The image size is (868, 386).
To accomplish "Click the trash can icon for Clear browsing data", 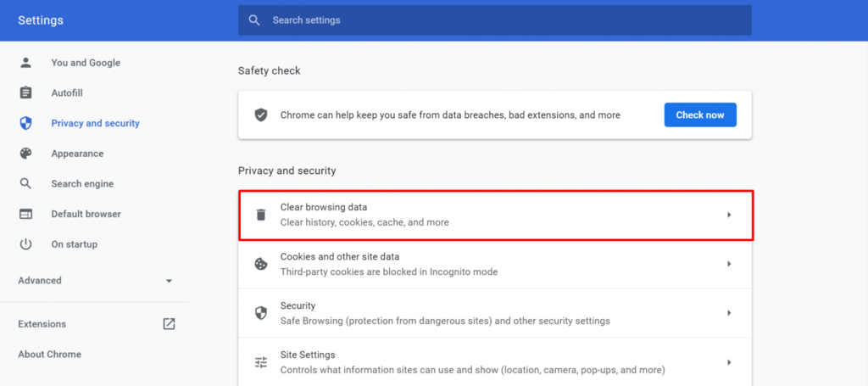I will (x=261, y=215).
